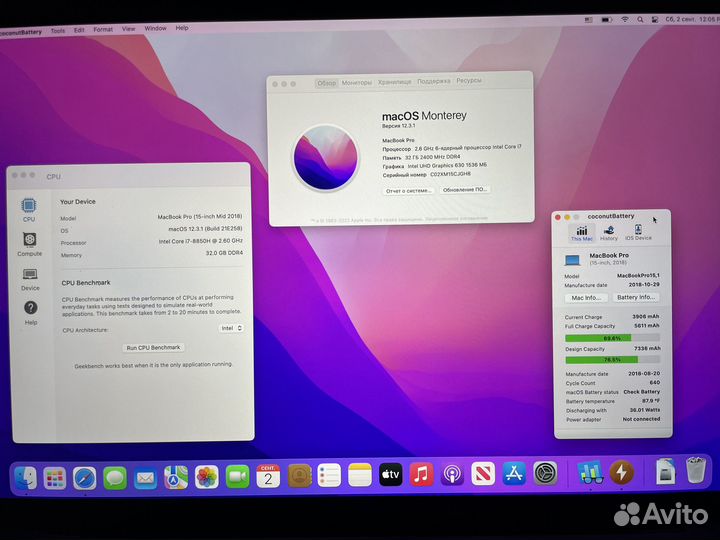The width and height of the screenshot is (720, 540).
Task: Click Run CPU Benchmark button
Action: 153,348
